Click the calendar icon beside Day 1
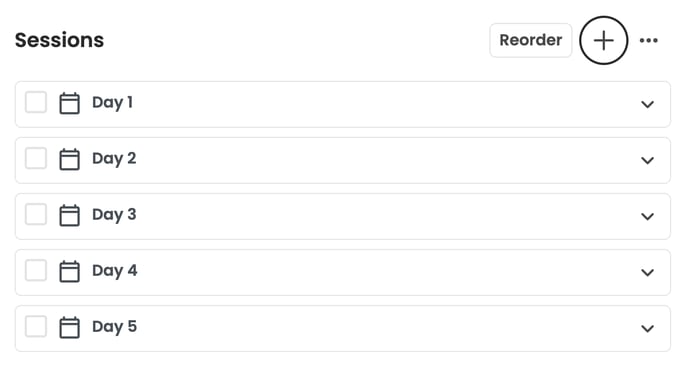This screenshot has height=370, width=688. 69,103
